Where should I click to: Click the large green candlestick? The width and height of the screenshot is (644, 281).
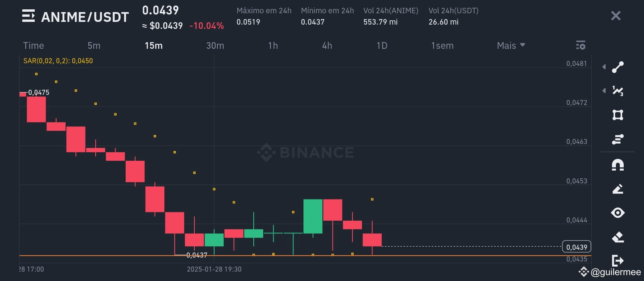(313, 216)
